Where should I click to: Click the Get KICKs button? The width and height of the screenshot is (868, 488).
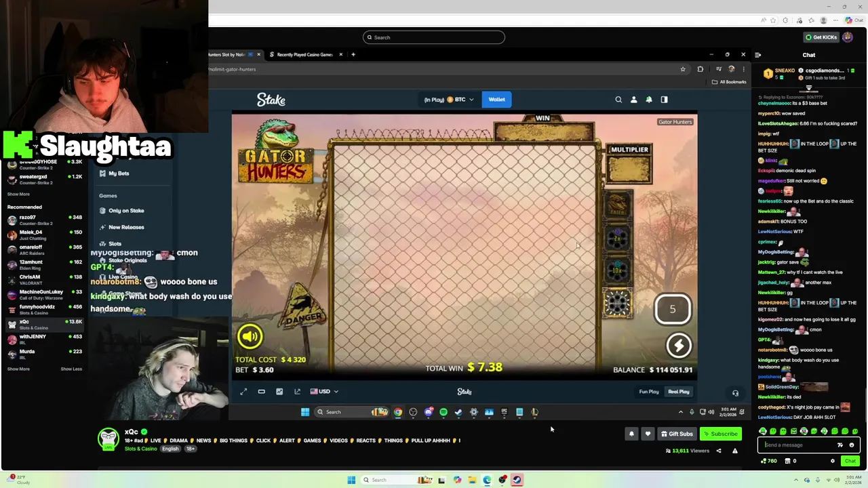821,37
